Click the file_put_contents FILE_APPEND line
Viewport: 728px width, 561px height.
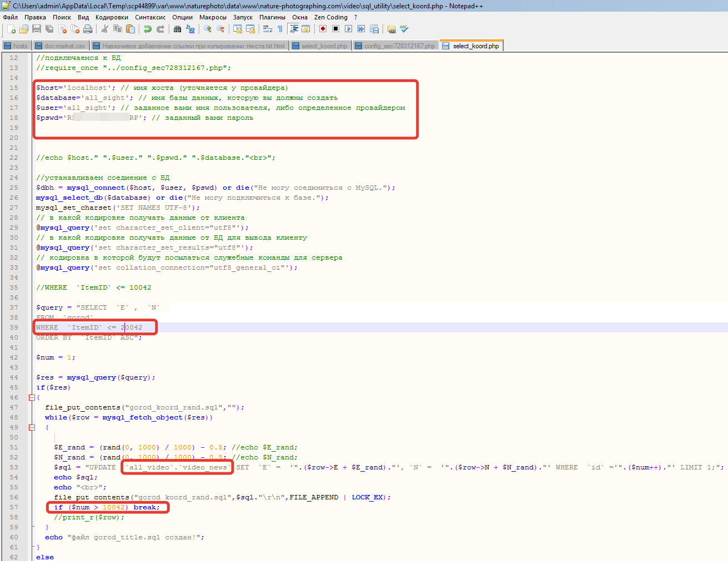coord(222,497)
